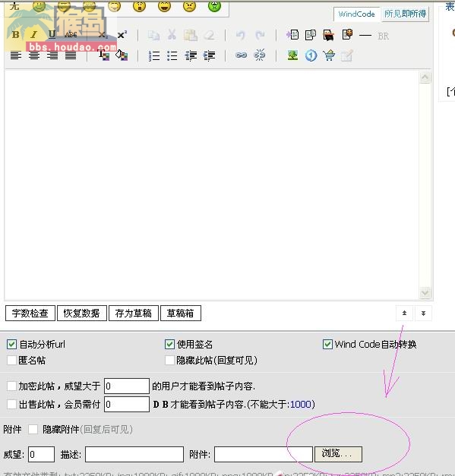Insert hyperlink with chain icon
Image resolution: width=455 pixels, height=476 pixels.
[241, 55]
